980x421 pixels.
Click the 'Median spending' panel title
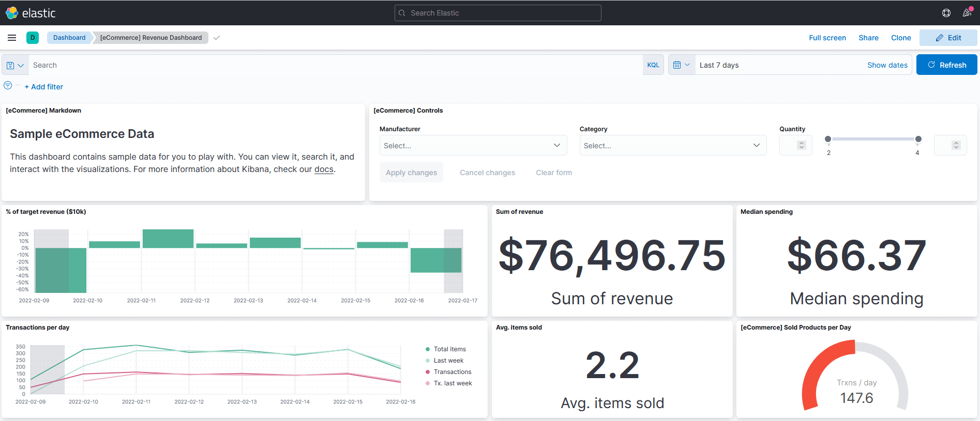[766, 212]
